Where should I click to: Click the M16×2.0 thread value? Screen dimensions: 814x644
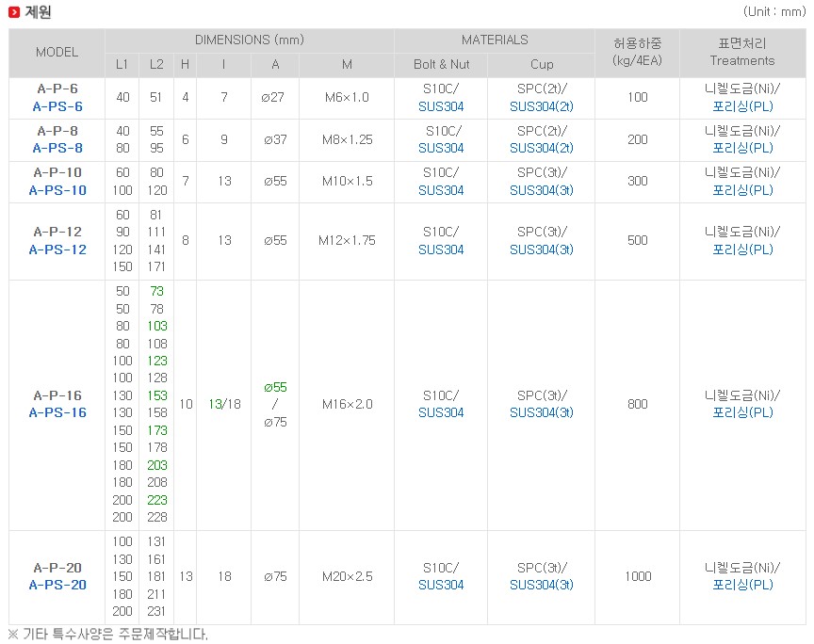pyautogui.click(x=347, y=404)
